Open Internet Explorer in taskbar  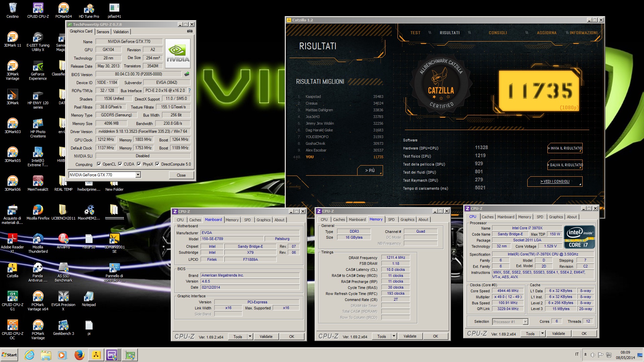tap(30, 355)
